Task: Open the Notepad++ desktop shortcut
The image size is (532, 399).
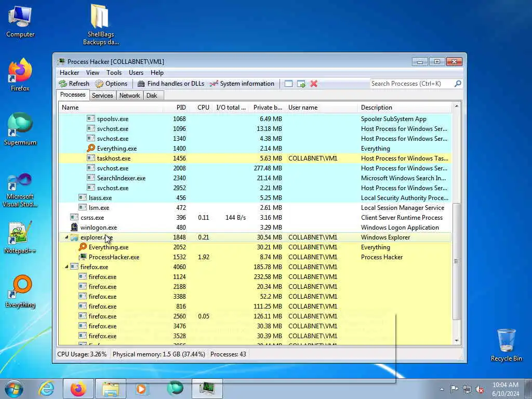Action: tap(20, 237)
